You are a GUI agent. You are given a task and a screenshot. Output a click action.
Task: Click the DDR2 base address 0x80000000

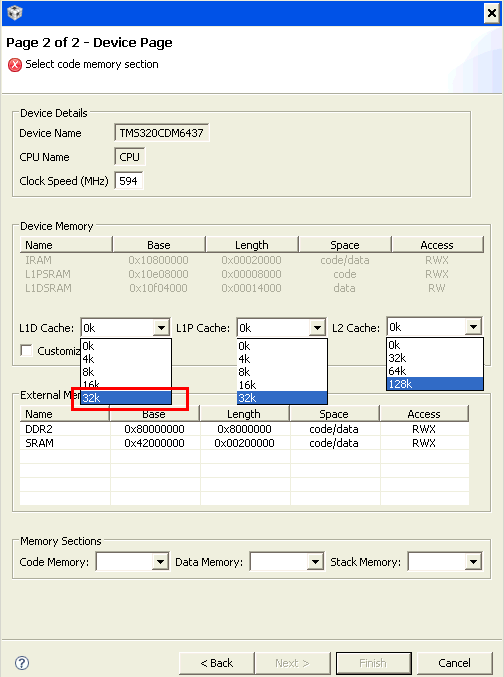tap(154, 429)
